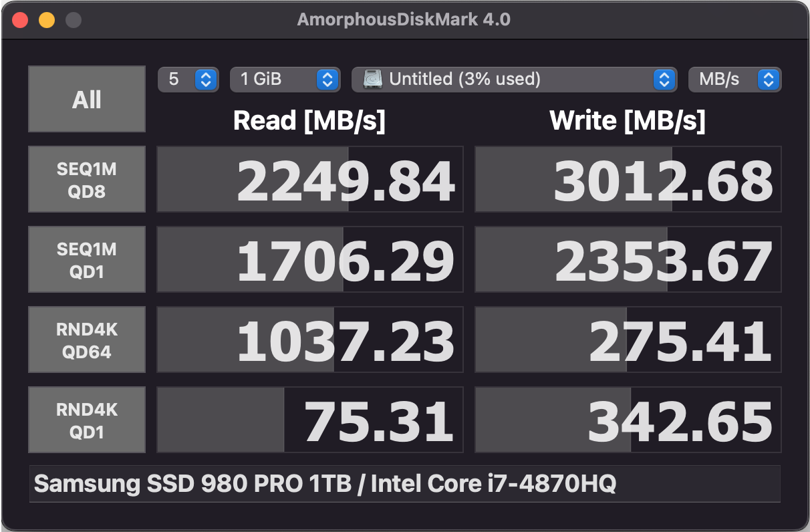The width and height of the screenshot is (810, 532).
Task: Open the test count selector showing 5
Action: pyautogui.click(x=188, y=79)
